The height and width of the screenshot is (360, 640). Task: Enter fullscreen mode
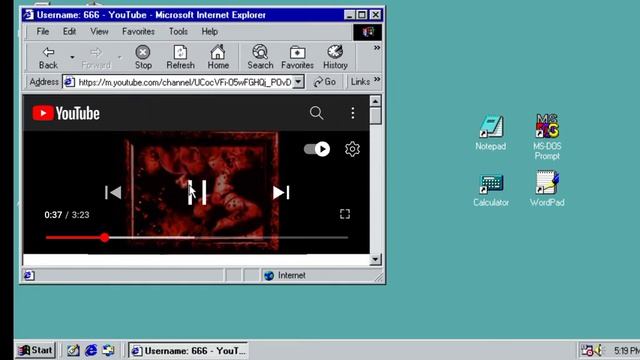[x=345, y=214]
